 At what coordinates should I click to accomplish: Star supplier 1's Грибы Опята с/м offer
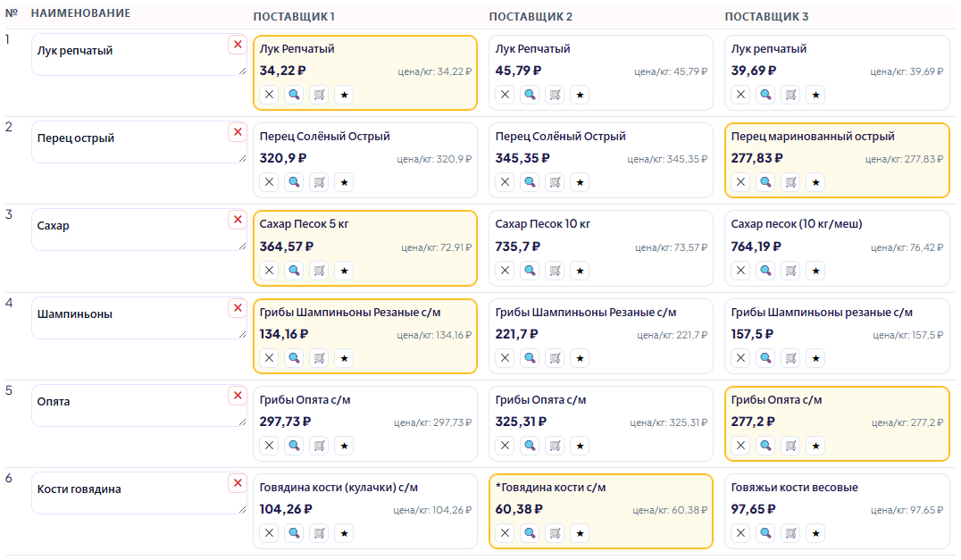click(344, 446)
